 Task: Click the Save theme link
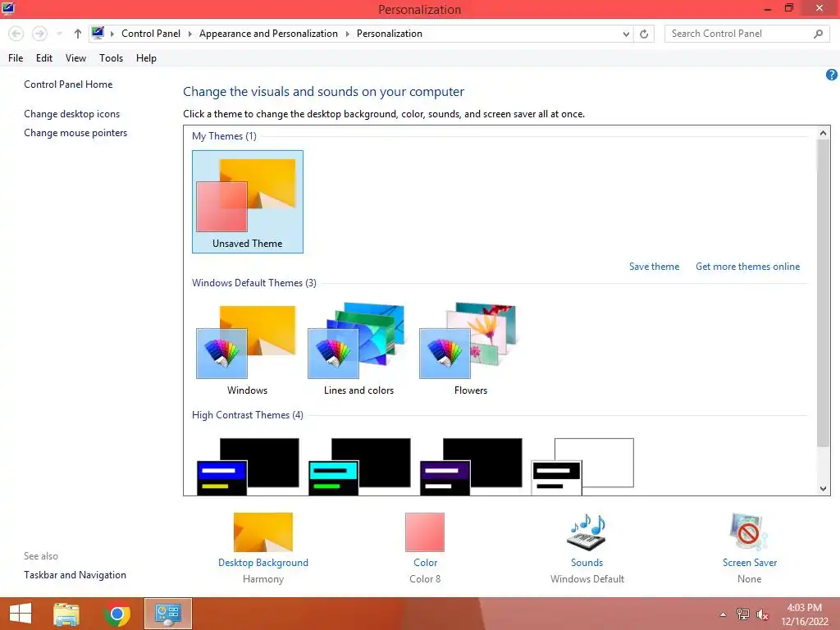pyautogui.click(x=654, y=267)
